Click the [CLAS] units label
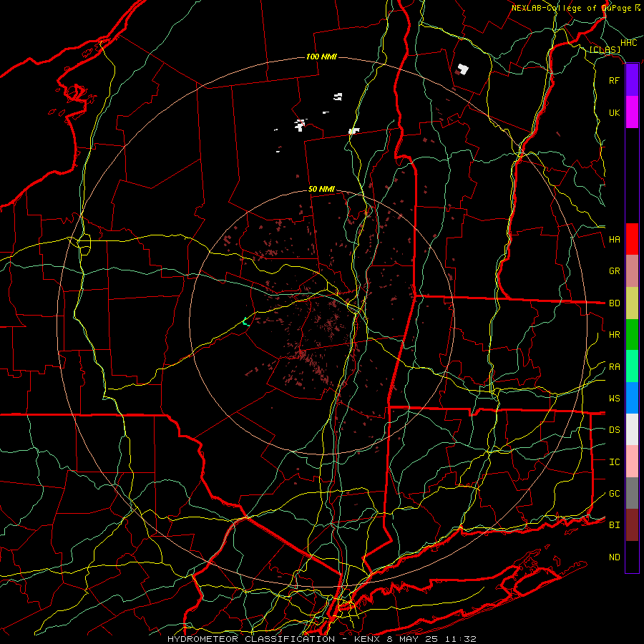Viewport: 644px width, 644px height. [x=605, y=49]
